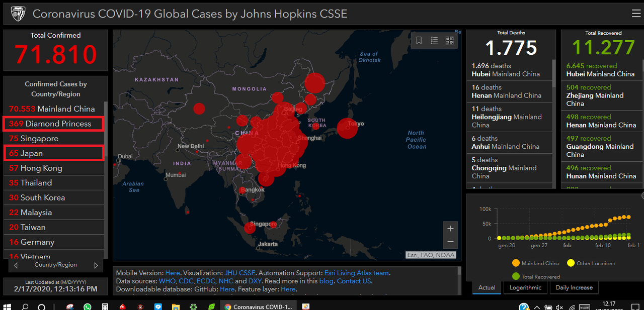Click 1.696 deaths Hubei row
Screen dimensions: 644x310
pyautogui.click(x=510, y=70)
